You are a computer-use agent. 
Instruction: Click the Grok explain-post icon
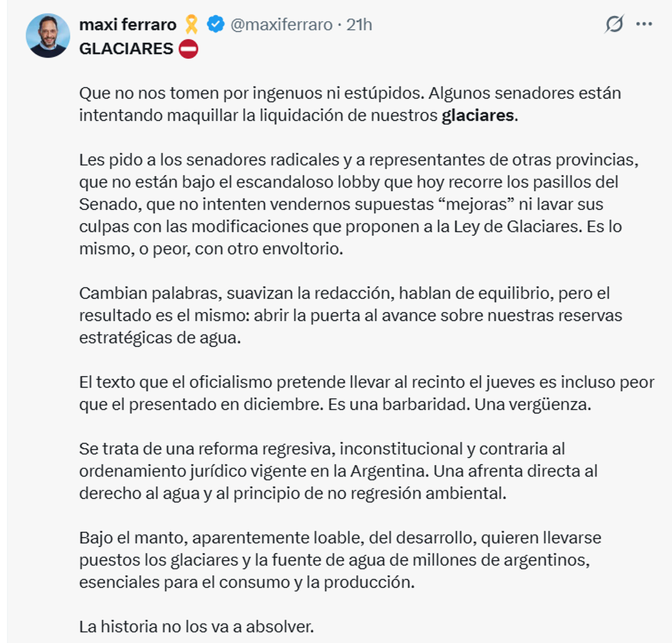(614, 24)
